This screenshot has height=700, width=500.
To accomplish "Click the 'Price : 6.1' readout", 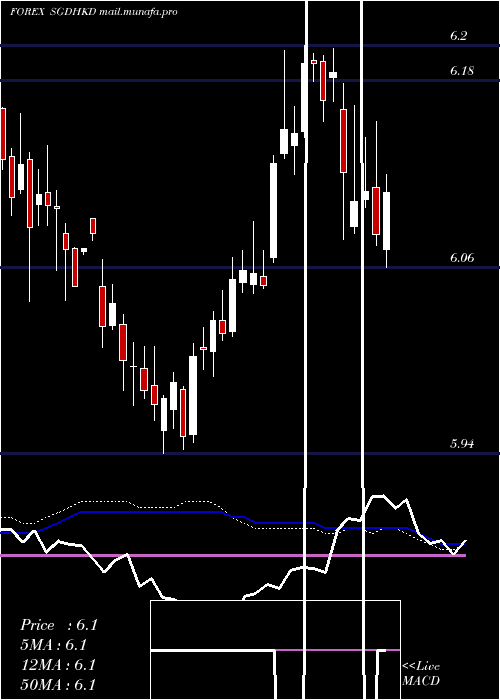I will [58, 625].
